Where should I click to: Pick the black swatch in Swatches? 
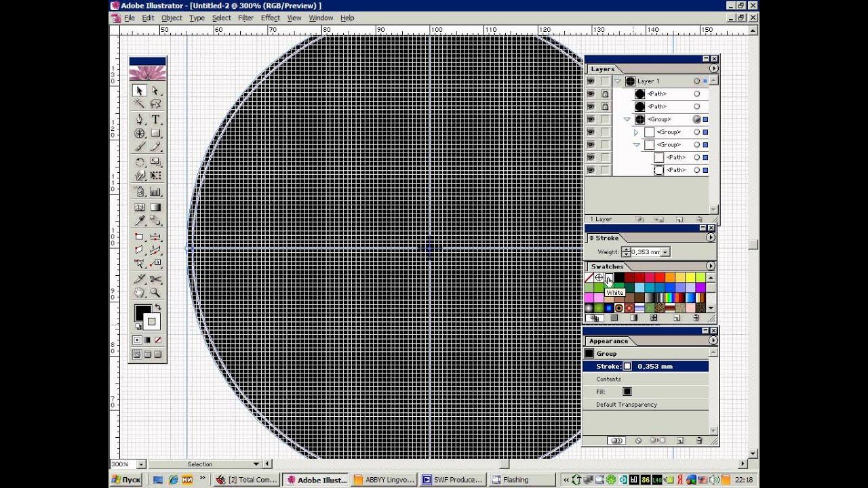pyautogui.click(x=618, y=278)
